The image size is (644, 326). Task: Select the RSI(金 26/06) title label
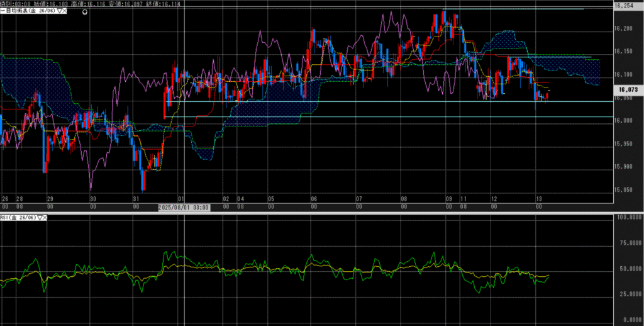(x=19, y=218)
